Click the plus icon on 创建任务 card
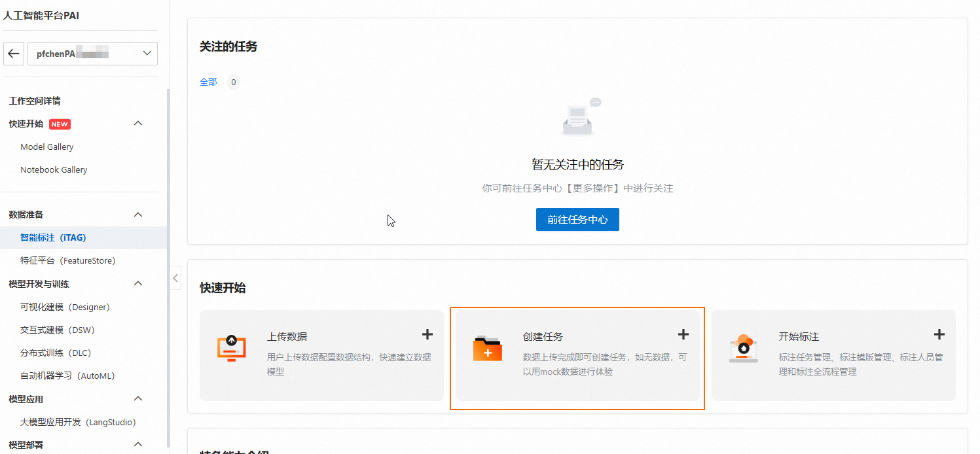 [683, 334]
